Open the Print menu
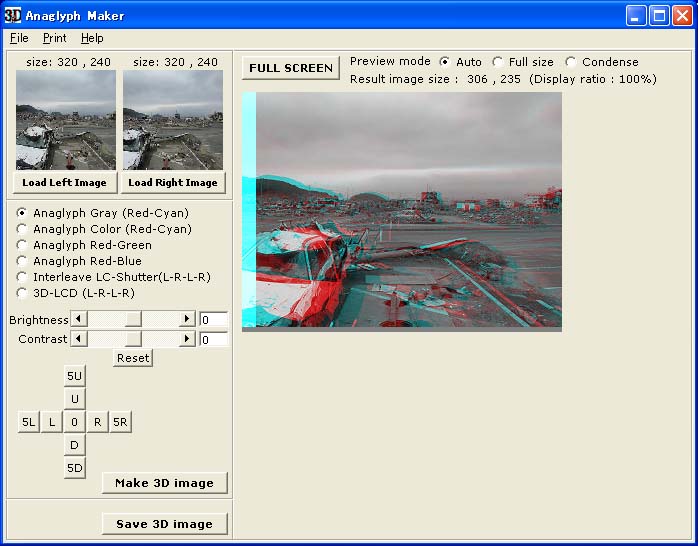 pos(54,38)
